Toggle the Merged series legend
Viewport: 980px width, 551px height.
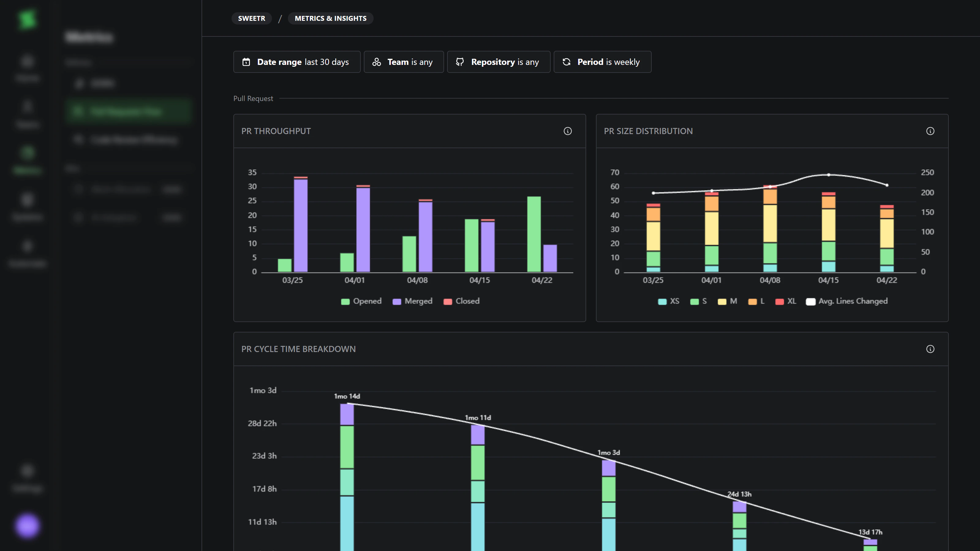(x=413, y=301)
